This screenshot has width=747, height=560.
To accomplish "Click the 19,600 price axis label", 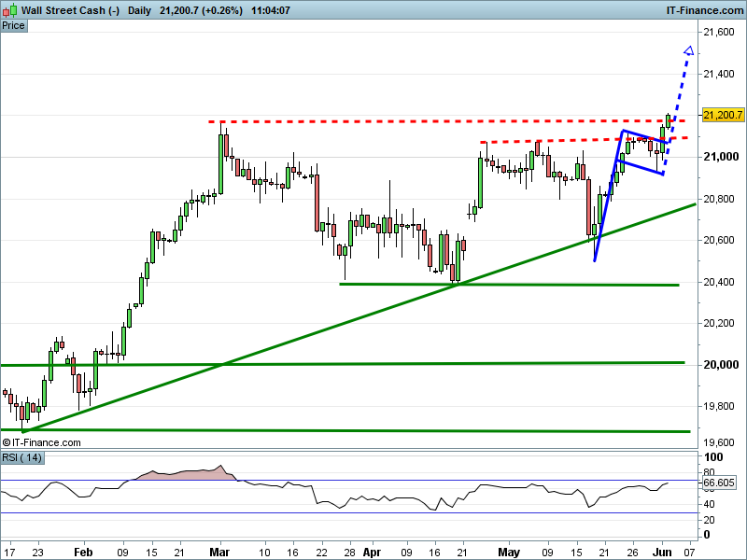I will tap(719, 442).
